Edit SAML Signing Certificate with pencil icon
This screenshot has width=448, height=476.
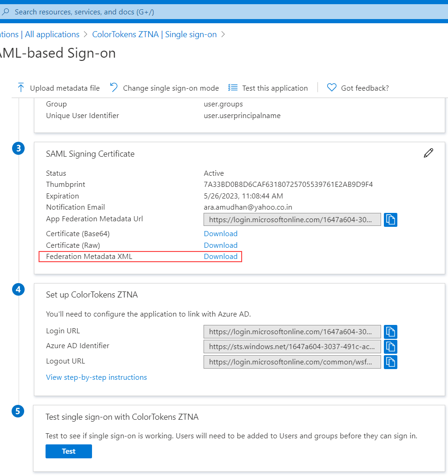pyautogui.click(x=428, y=153)
